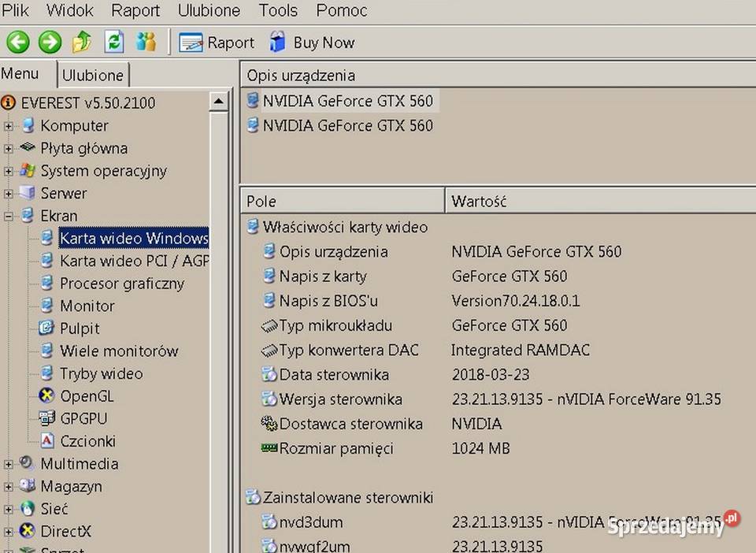Viewport: 756px width, 553px height.
Task: Click the Dostawca sterownika gear icon
Action: tap(269, 423)
